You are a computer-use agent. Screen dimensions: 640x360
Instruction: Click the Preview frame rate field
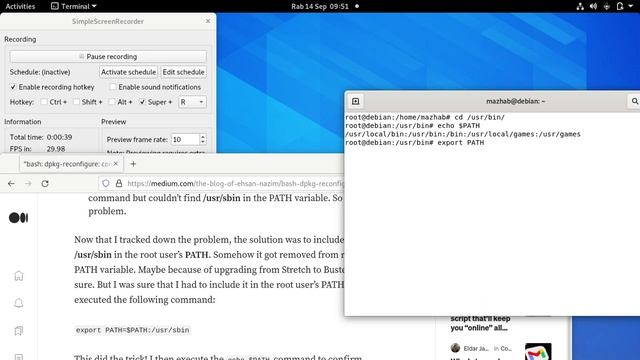185,139
